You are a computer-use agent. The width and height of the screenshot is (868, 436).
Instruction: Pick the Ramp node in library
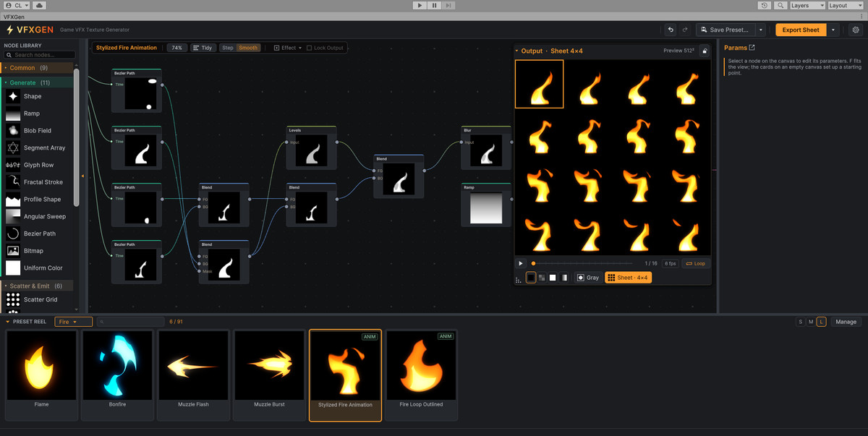tap(38, 114)
